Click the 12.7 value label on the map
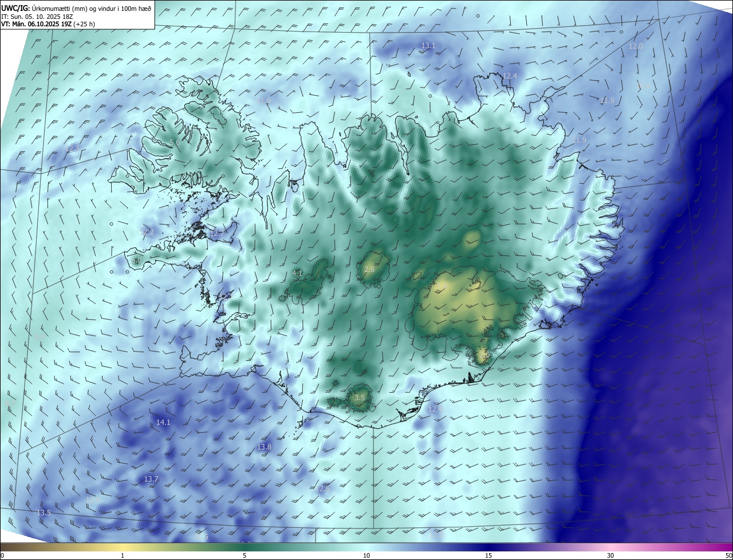This screenshot has height=560, width=733. 216,233
